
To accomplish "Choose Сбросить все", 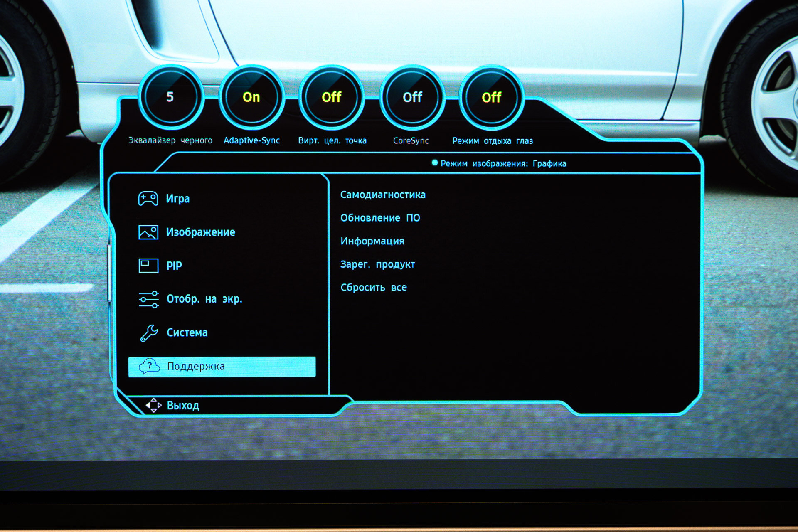I will tap(373, 287).
